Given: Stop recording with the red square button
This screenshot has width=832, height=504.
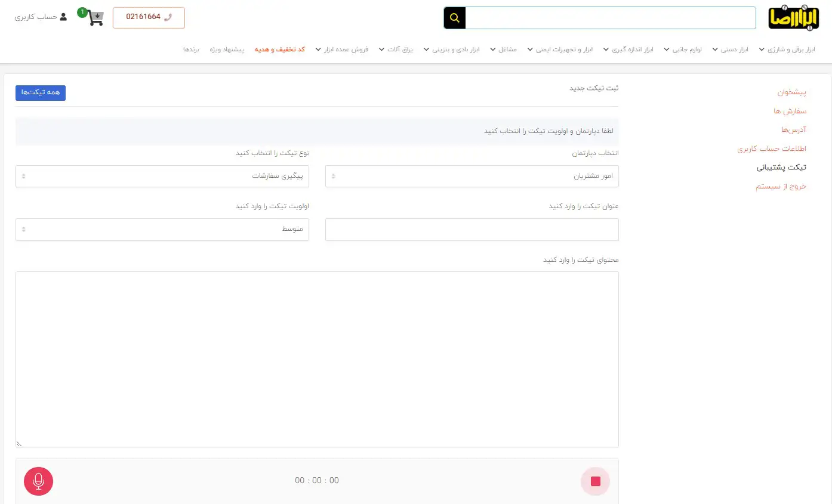Looking at the screenshot, I should coord(595,481).
